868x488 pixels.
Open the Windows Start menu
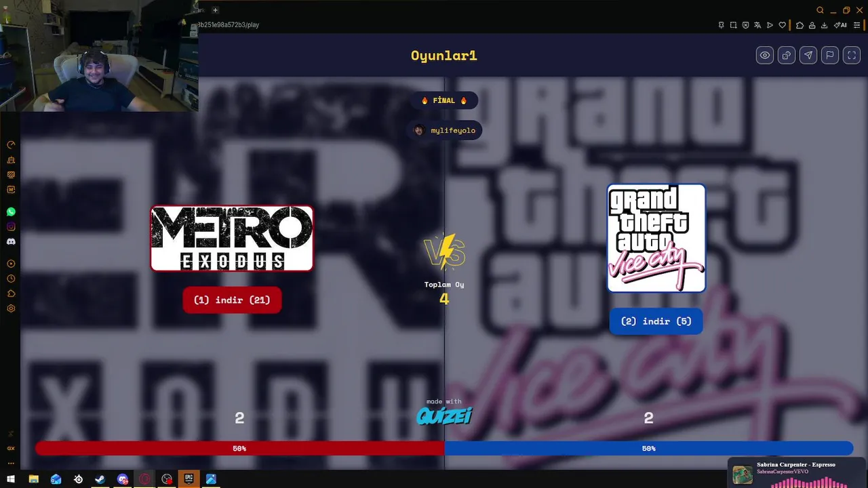(11, 479)
